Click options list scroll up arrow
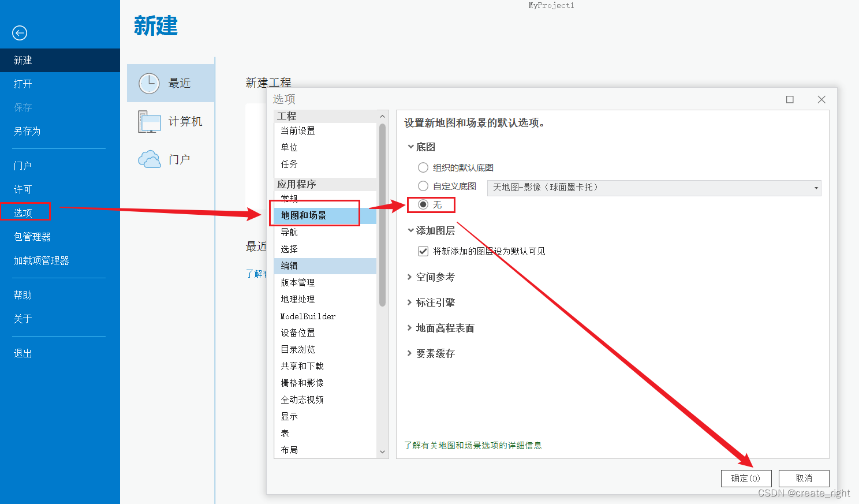This screenshot has height=504, width=859. click(x=382, y=117)
